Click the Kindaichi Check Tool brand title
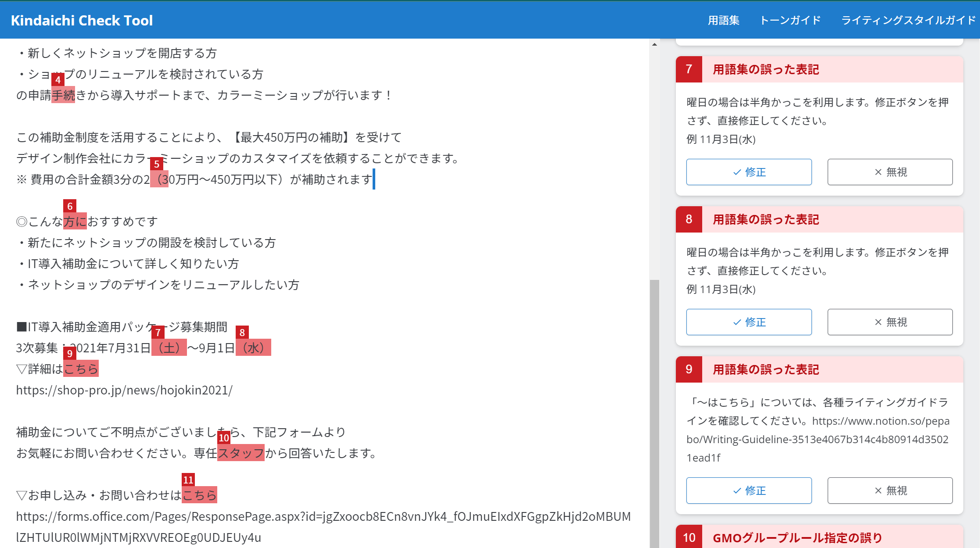This screenshot has width=980, height=548. click(x=82, y=20)
